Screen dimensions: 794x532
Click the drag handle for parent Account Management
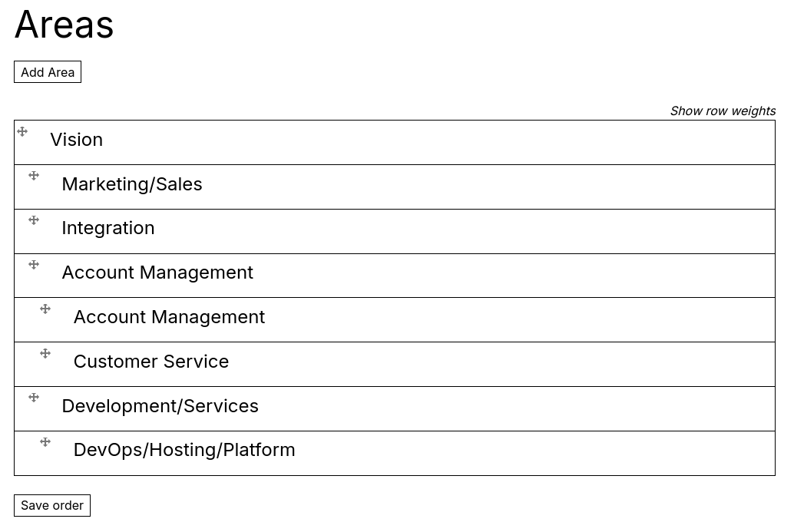coord(34,265)
